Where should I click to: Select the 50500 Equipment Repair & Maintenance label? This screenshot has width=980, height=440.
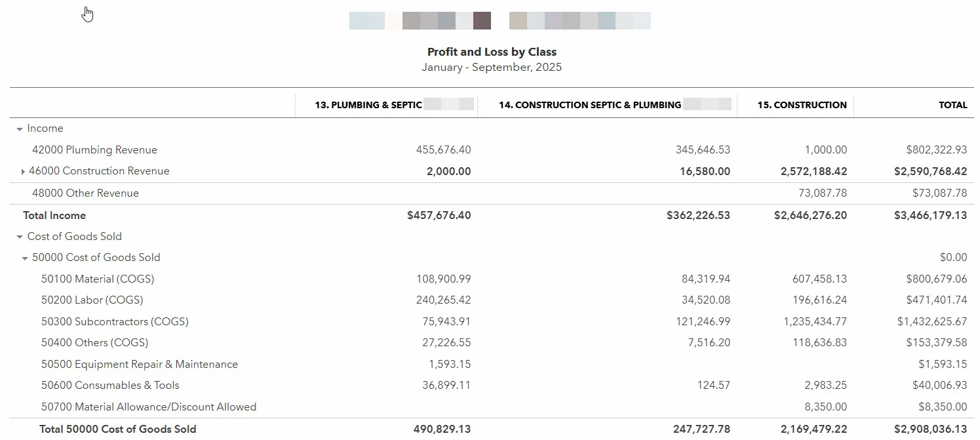click(x=140, y=365)
